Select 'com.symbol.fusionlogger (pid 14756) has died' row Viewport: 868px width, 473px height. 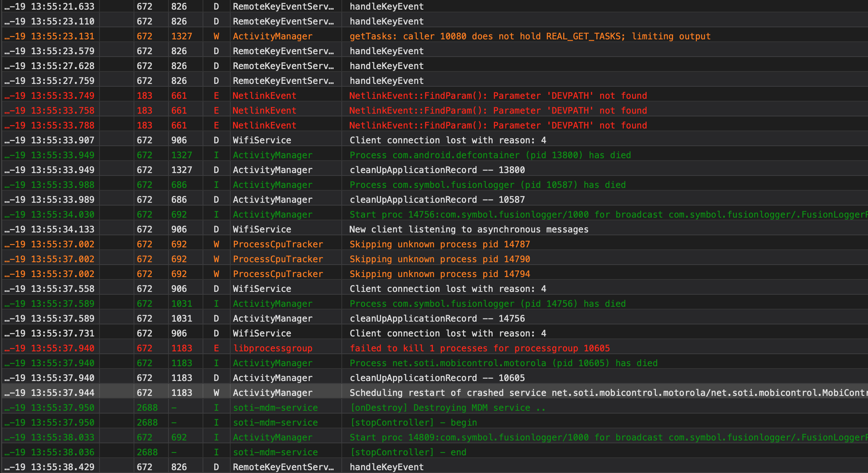pos(487,304)
